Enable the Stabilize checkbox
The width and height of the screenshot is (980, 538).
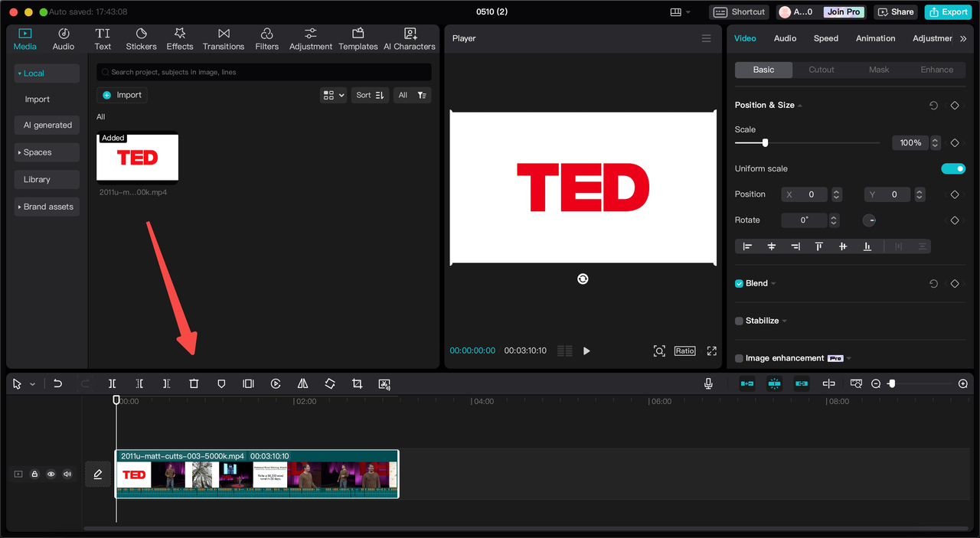coord(739,321)
